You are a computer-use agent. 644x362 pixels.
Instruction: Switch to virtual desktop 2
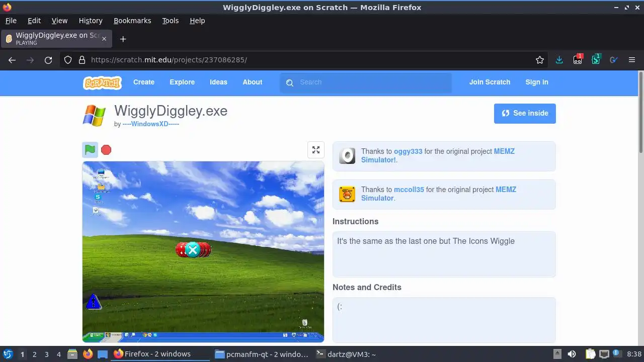pos(35,354)
